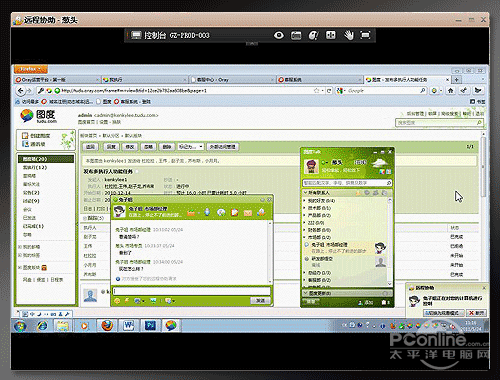
Task: Click lightning nudge icon below chat input
Action: pos(127,301)
